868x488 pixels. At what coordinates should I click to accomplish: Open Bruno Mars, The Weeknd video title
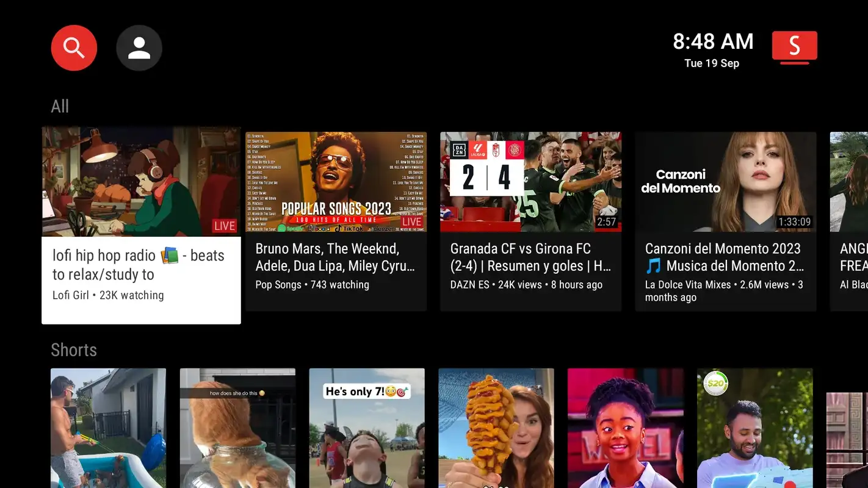pyautogui.click(x=335, y=257)
